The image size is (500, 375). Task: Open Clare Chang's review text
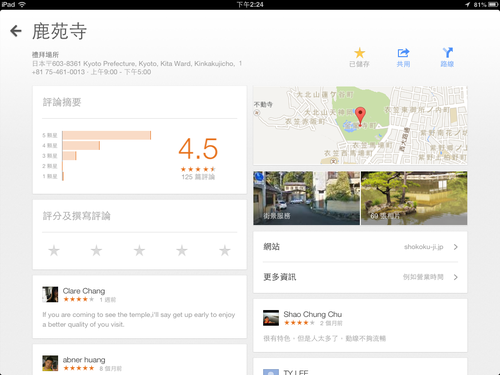(x=139, y=319)
